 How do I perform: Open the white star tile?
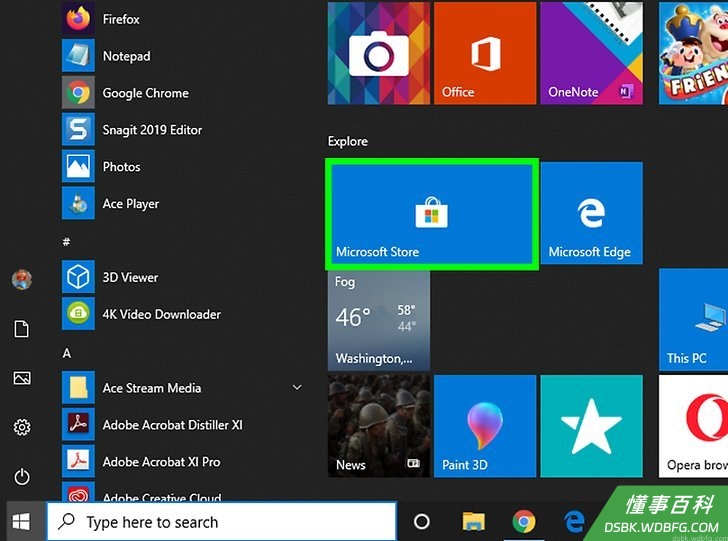tap(592, 426)
